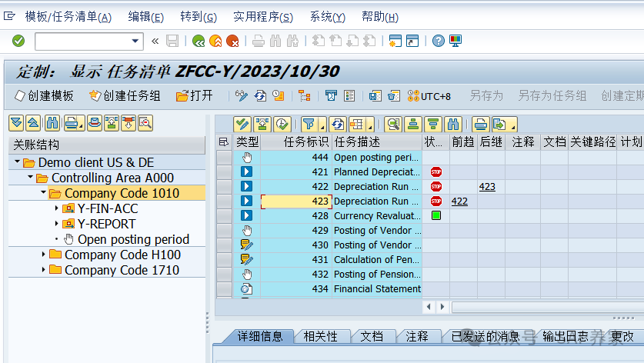
Task: Click the Refresh icon in application toolbar
Action: point(260,95)
